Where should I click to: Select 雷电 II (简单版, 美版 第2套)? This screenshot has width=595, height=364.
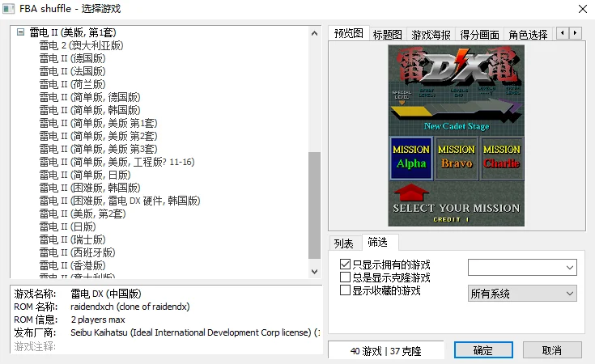pyautogui.click(x=98, y=136)
